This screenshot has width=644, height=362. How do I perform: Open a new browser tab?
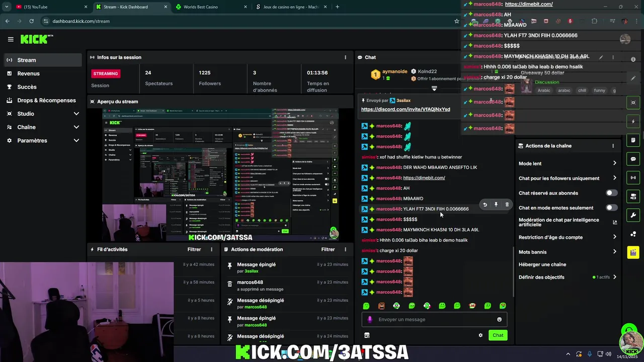pos(337,7)
